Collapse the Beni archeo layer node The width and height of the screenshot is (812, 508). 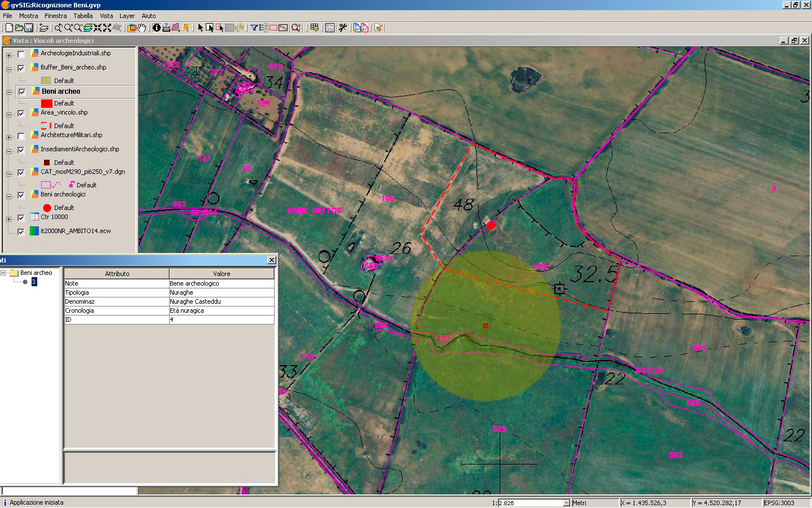tap(8, 92)
